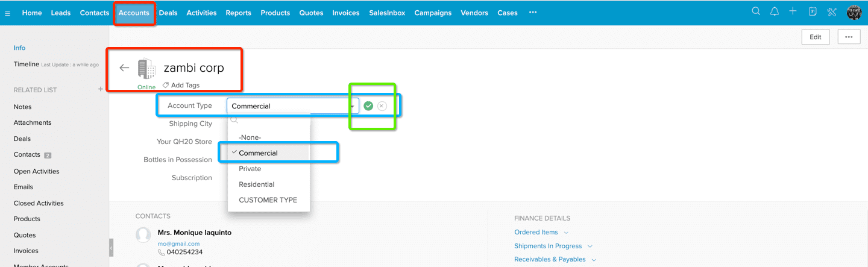Click Account Type field showing Commercial
Screen dimensions: 868x267
[x=293, y=106]
